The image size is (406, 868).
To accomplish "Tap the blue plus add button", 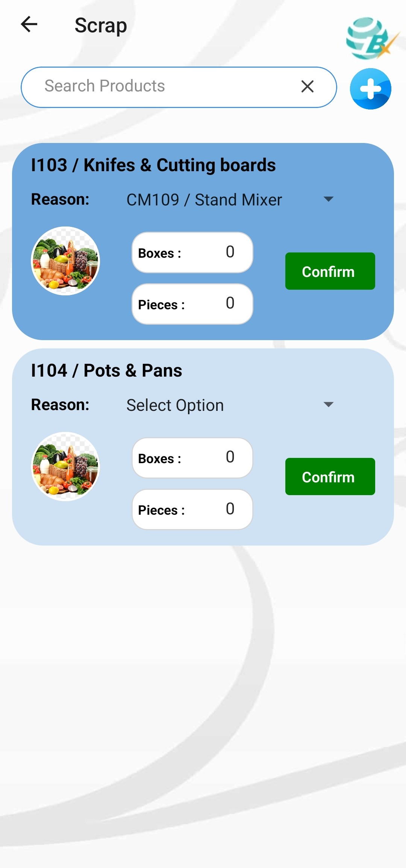I will 370,89.
